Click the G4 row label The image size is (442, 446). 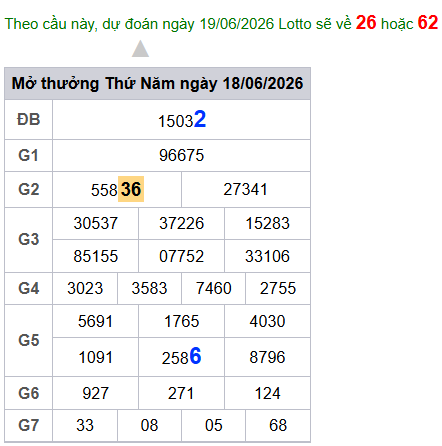click(x=29, y=288)
